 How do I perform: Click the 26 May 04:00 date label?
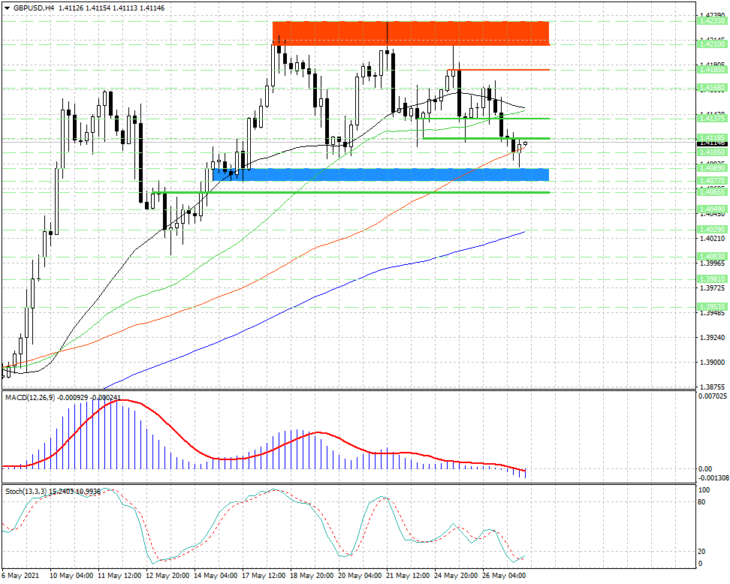(504, 575)
